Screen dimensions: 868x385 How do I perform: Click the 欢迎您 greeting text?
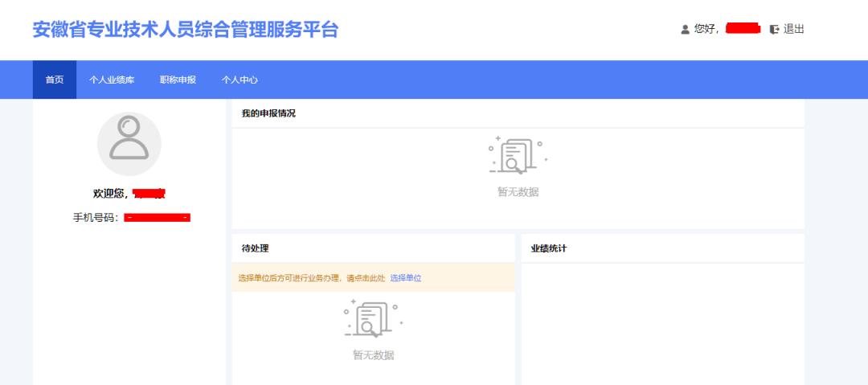click(x=111, y=194)
